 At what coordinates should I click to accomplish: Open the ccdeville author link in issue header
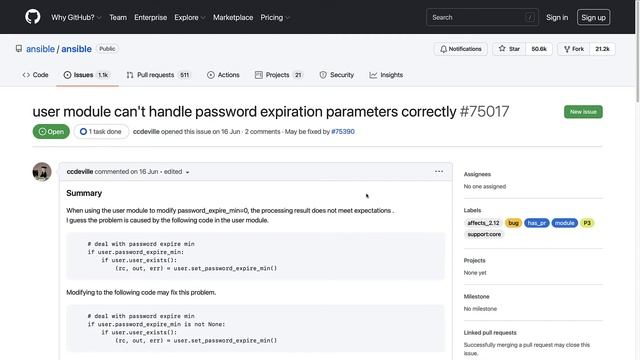pos(146,131)
